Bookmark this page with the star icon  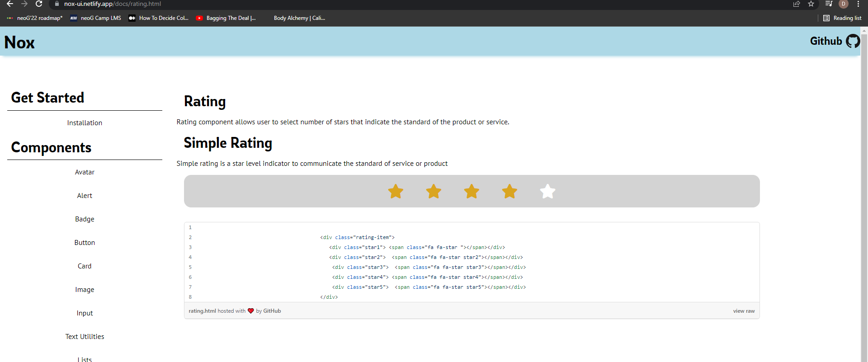811,4
